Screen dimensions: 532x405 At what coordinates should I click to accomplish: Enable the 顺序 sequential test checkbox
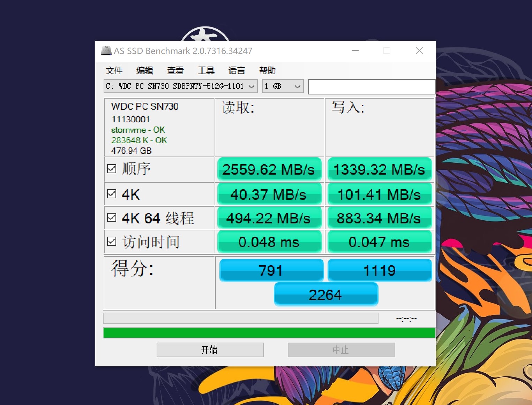[x=112, y=168]
